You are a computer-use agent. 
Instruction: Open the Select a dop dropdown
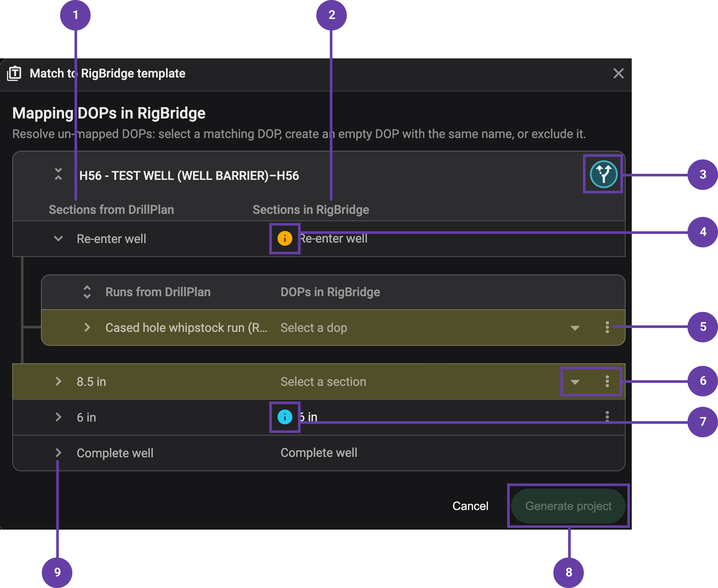(x=575, y=328)
